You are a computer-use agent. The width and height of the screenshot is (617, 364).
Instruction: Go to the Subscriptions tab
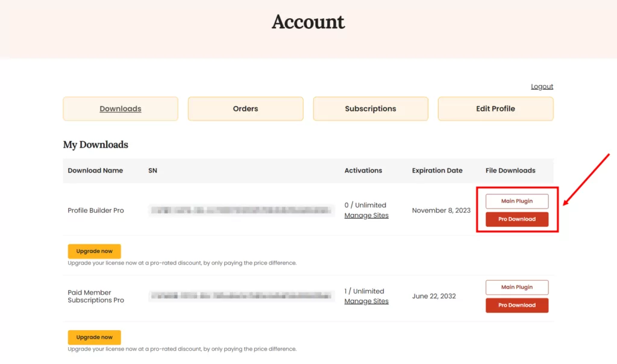click(x=371, y=109)
